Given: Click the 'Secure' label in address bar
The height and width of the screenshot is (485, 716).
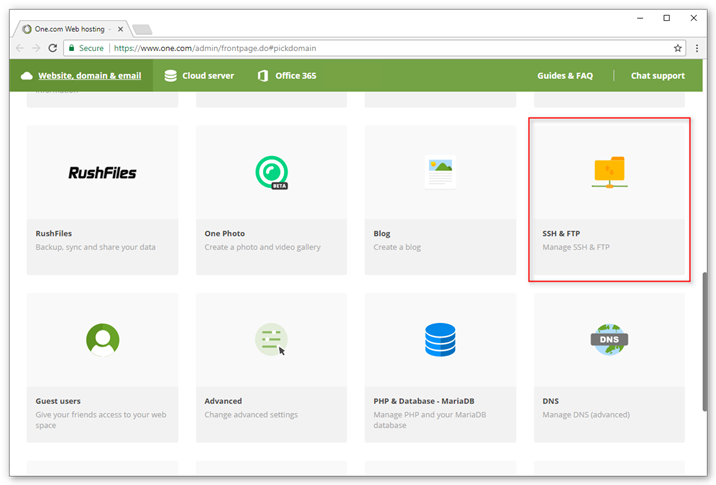Looking at the screenshot, I should pos(91,48).
